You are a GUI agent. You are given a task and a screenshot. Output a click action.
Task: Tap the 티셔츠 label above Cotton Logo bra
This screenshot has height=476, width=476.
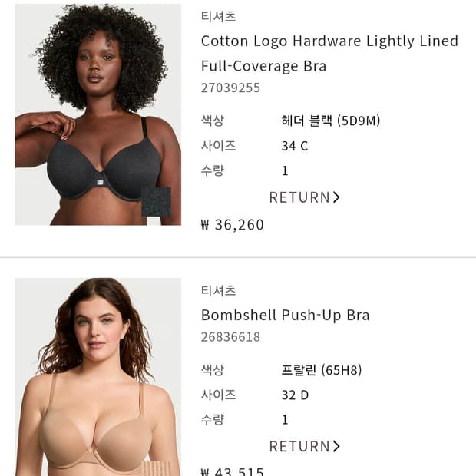coord(218,16)
